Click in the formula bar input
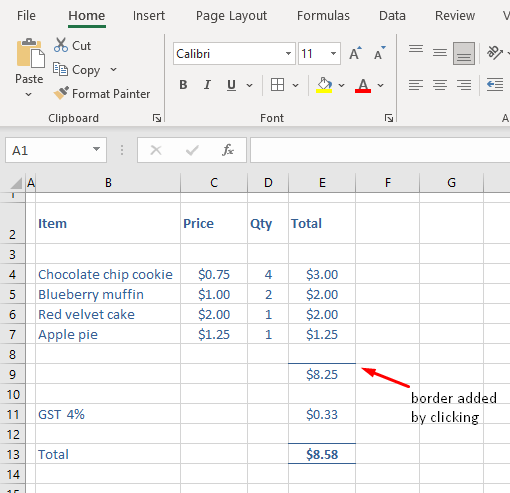510x493 pixels. coord(380,150)
